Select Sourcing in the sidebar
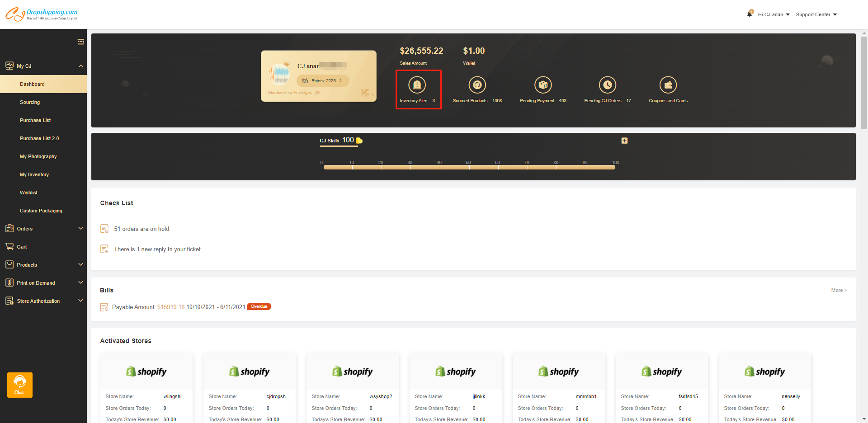The height and width of the screenshot is (423, 868). point(30,102)
